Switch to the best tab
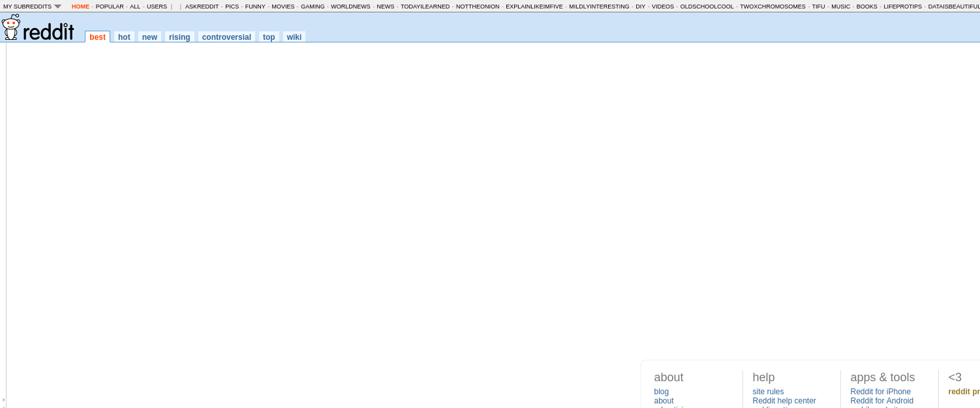The height and width of the screenshot is (408, 980). [x=97, y=37]
